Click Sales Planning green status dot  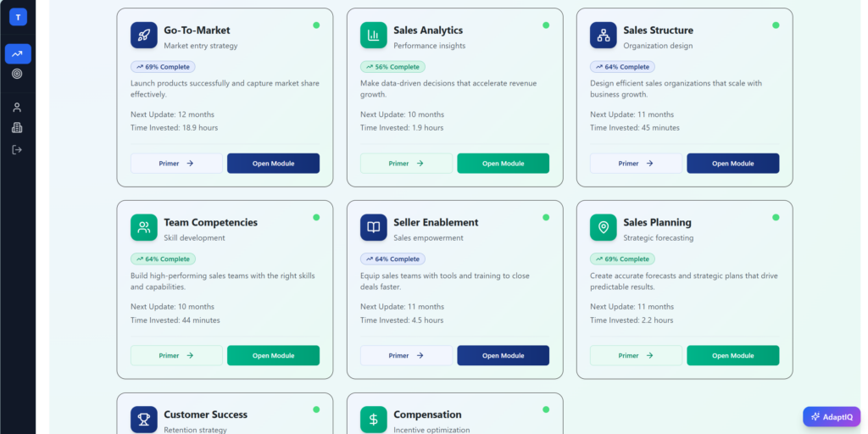(776, 218)
